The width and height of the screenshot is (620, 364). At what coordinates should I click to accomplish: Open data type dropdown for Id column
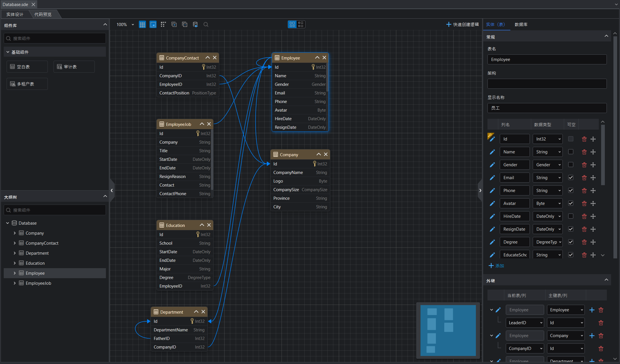coord(548,139)
